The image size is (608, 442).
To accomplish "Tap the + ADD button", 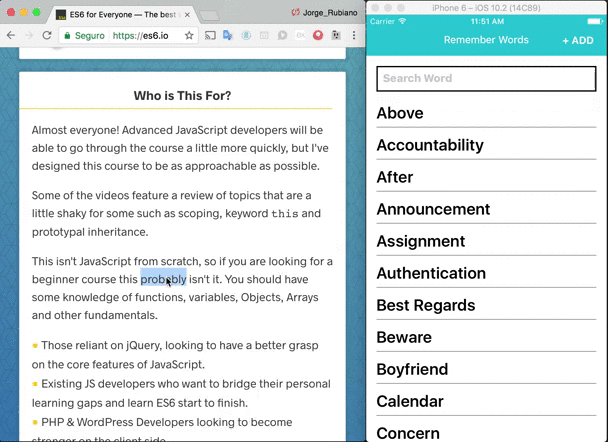I will pyautogui.click(x=578, y=40).
